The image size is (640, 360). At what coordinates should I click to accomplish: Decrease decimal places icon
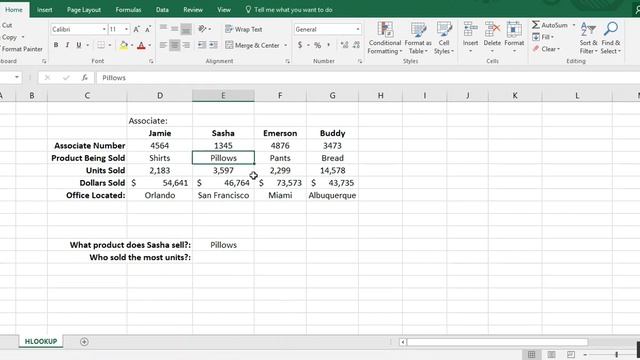356,45
